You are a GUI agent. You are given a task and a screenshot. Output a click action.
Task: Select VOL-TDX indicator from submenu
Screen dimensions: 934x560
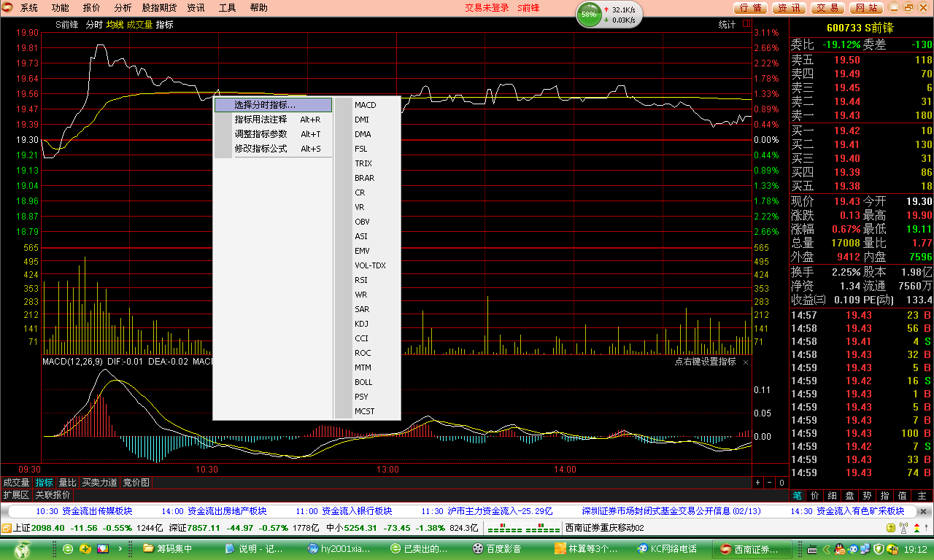pyautogui.click(x=367, y=265)
